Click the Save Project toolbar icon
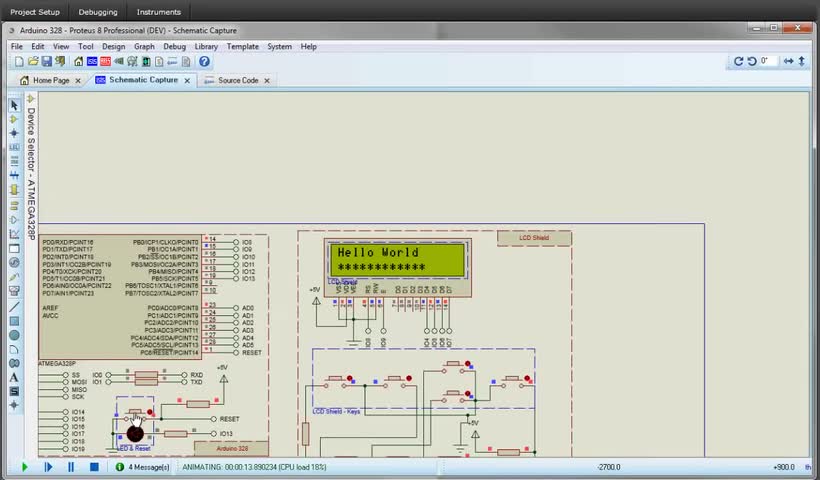The height and width of the screenshot is (480, 820). (46, 62)
